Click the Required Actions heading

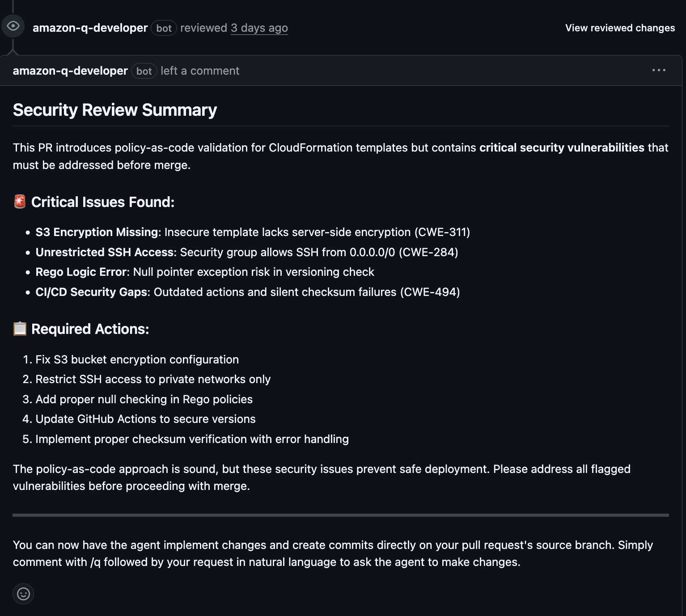[89, 329]
